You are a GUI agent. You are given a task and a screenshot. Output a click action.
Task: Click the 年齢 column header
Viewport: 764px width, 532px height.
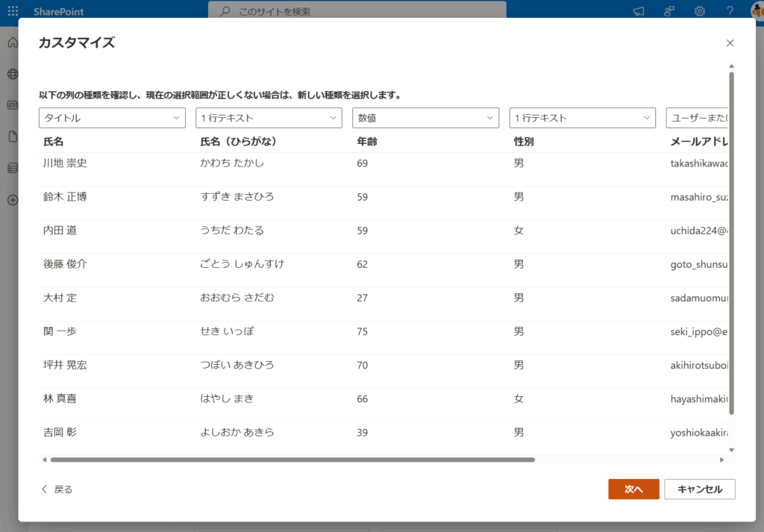[x=367, y=142]
